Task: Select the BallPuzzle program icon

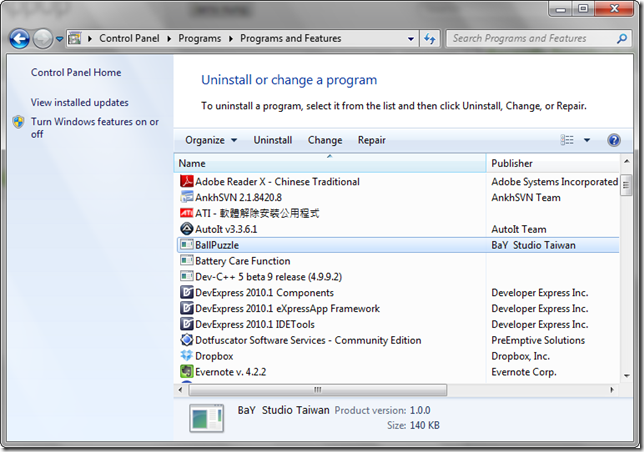Action: pos(187,245)
